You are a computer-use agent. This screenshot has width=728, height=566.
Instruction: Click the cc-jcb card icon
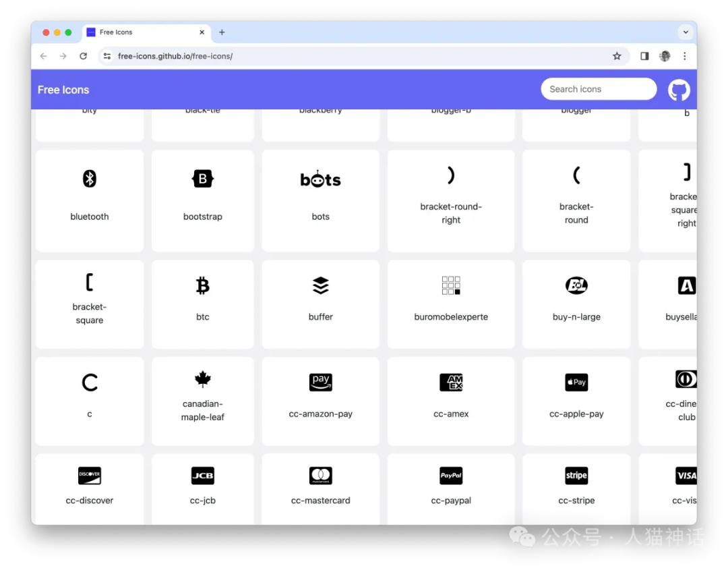tap(202, 476)
